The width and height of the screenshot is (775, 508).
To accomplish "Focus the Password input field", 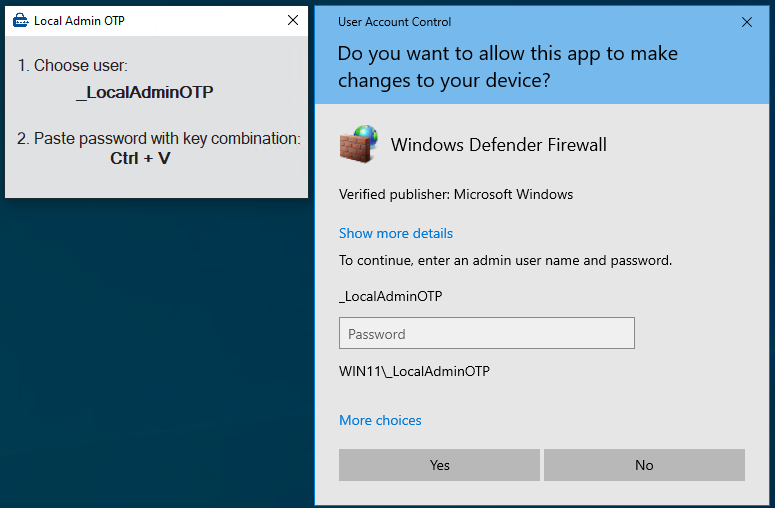I will pyautogui.click(x=487, y=333).
